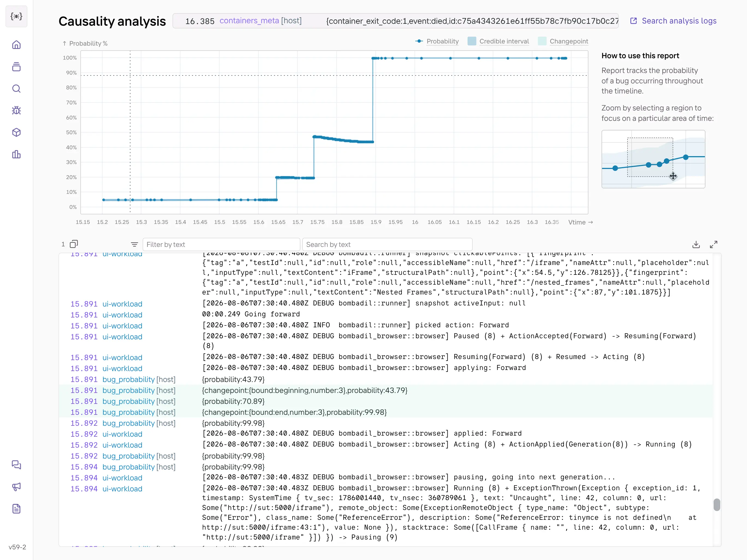This screenshot has height=560, width=747.
Task: Click bug_probability row with probability:43.79 only
Action: [386, 379]
